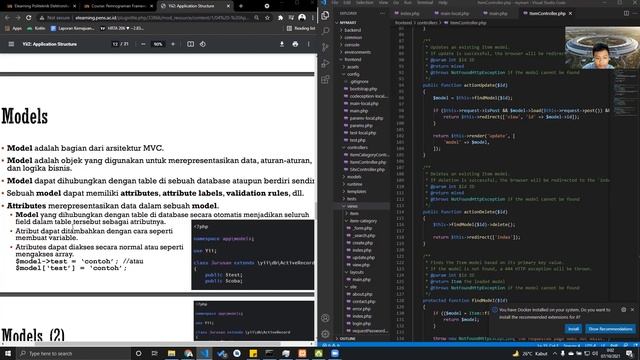
Task: Open SiteController.php in Explorer
Action: (x=366, y=169)
